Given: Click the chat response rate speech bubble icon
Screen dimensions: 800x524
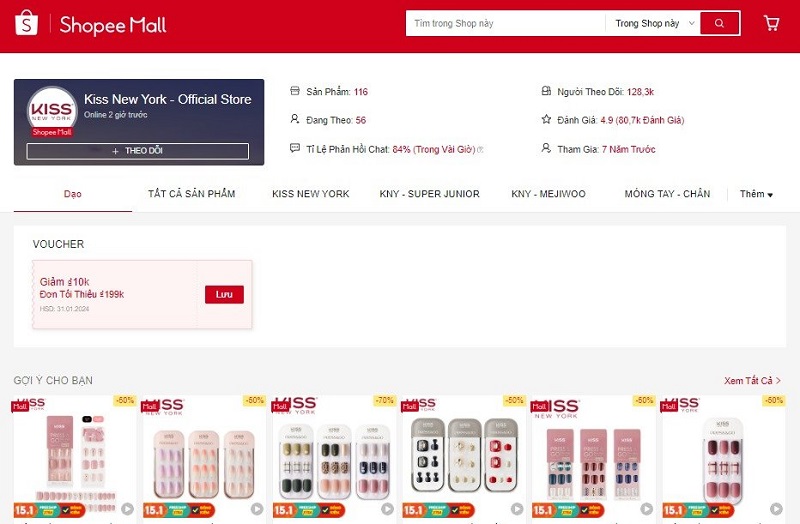Looking at the screenshot, I should point(294,148).
